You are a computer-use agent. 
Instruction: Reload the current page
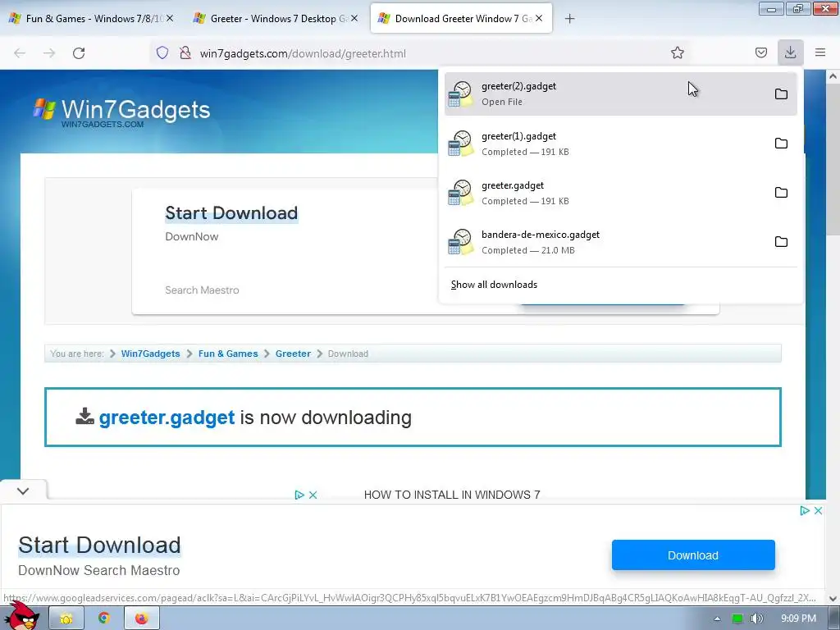(79, 53)
